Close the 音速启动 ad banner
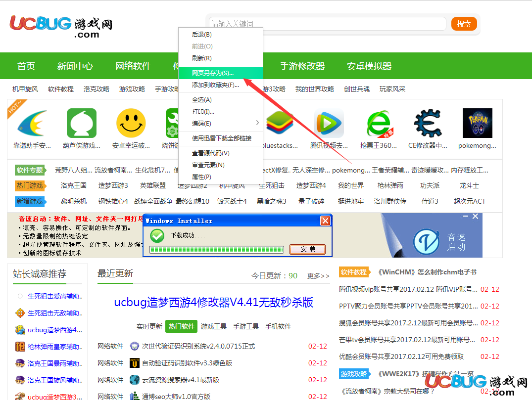This screenshot has width=532, height=400. pyautogui.click(x=476, y=216)
